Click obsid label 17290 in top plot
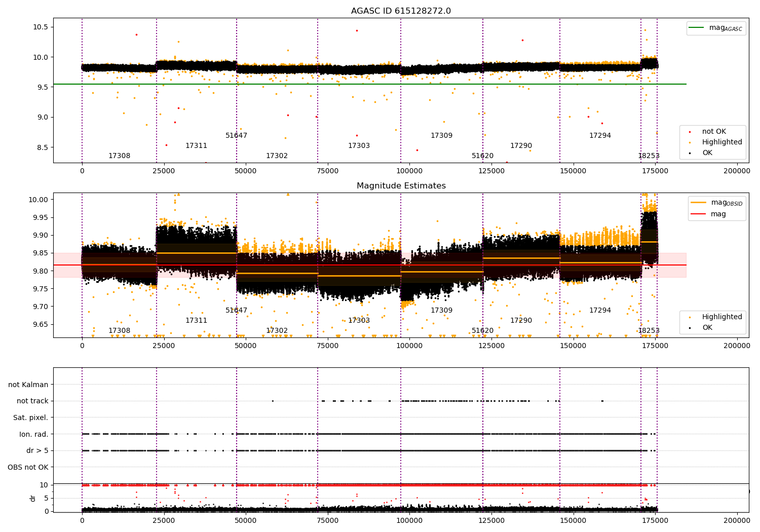This screenshot has width=760, height=532. pos(521,146)
